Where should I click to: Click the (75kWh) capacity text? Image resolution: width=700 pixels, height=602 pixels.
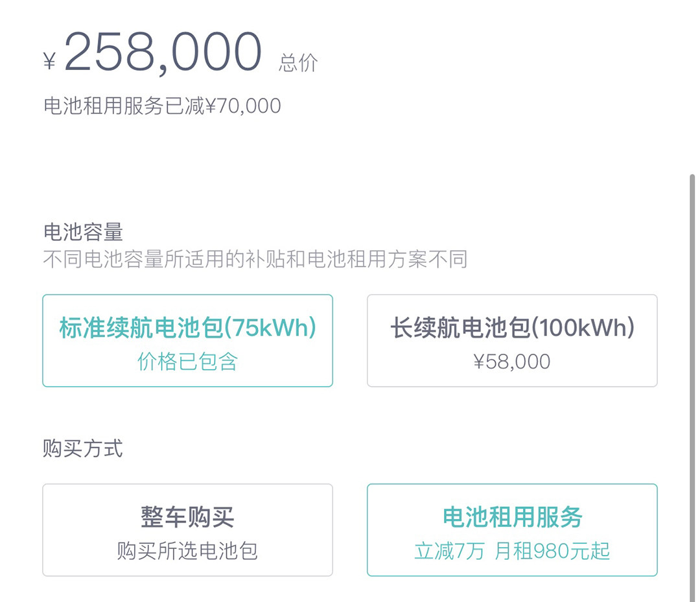point(270,329)
